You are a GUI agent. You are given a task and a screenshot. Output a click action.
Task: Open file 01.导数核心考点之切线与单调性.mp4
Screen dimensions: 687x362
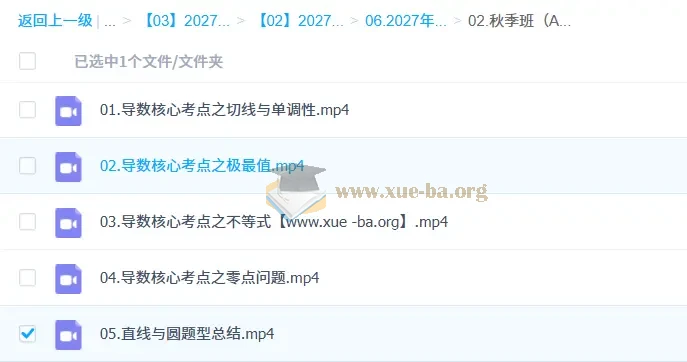pos(224,110)
